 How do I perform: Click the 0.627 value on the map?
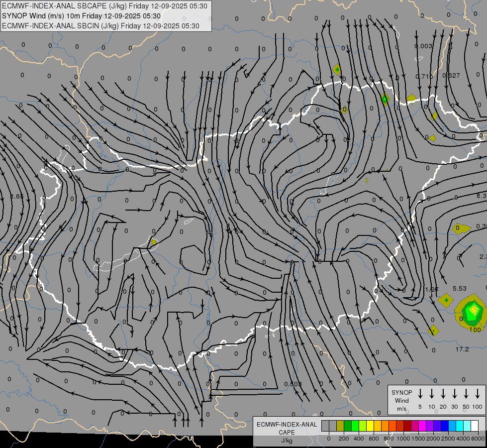pyautogui.click(x=451, y=75)
